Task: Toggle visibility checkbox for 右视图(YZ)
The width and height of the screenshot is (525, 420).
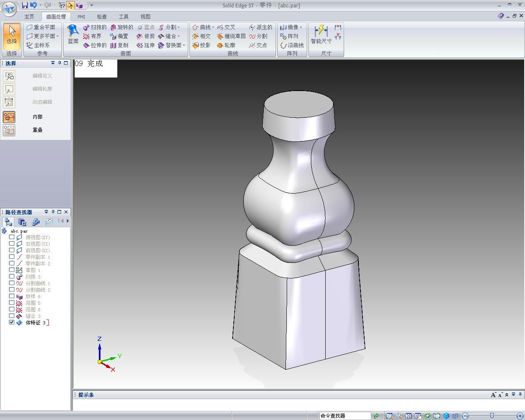Action: tap(12, 244)
